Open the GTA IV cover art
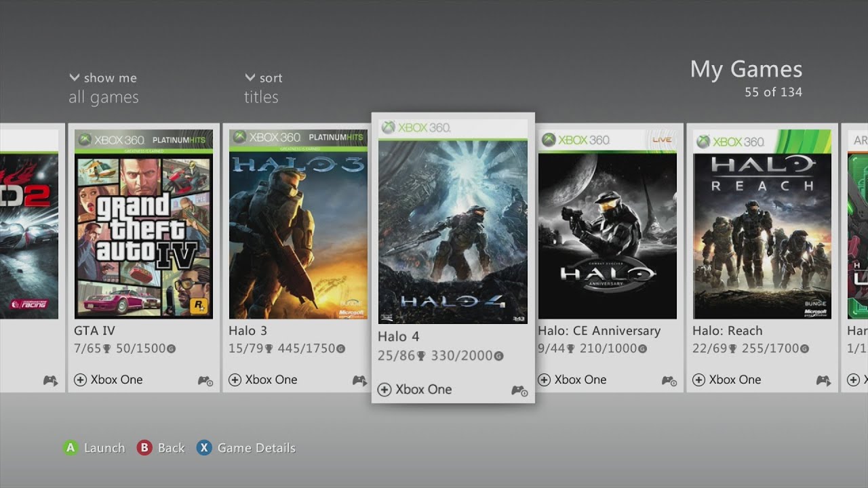This screenshot has height=488, width=868. [144, 224]
